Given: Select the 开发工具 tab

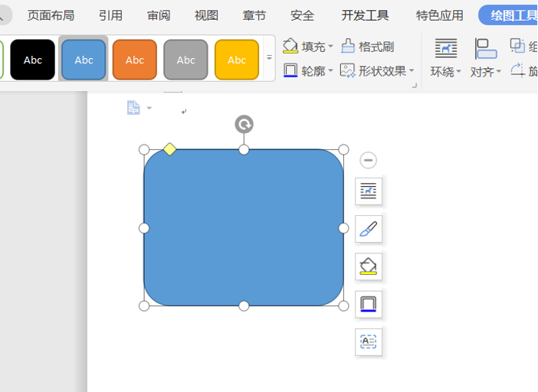Looking at the screenshot, I should pos(365,15).
